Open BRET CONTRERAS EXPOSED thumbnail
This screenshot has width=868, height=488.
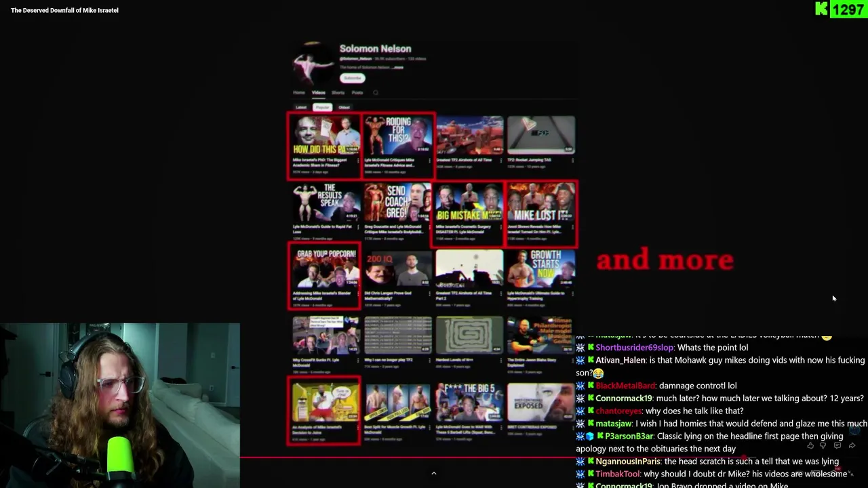click(541, 401)
